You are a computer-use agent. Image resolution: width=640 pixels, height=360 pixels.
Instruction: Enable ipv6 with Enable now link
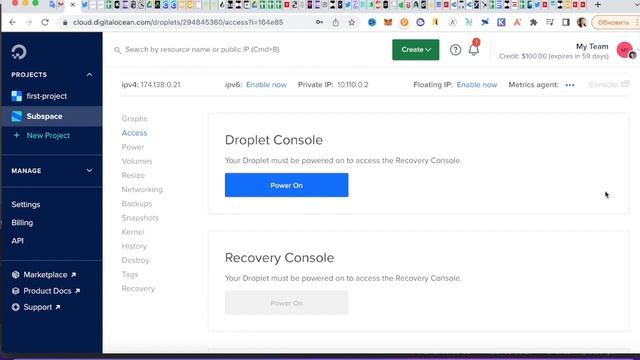[267, 85]
